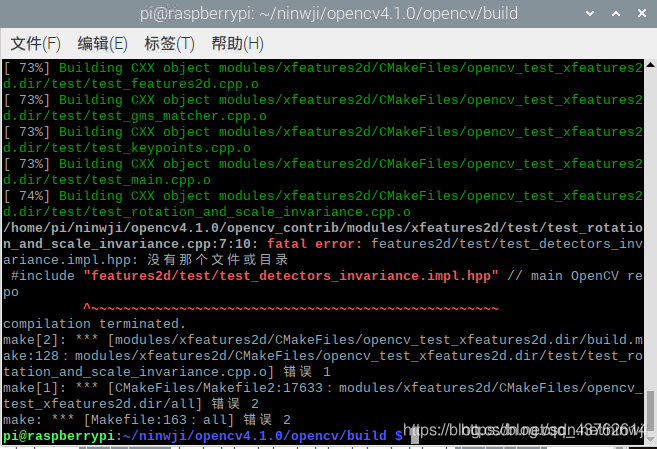Image resolution: width=657 pixels, height=449 pixels.
Task: Click 'compilation terminated.' line
Action: click(94, 324)
